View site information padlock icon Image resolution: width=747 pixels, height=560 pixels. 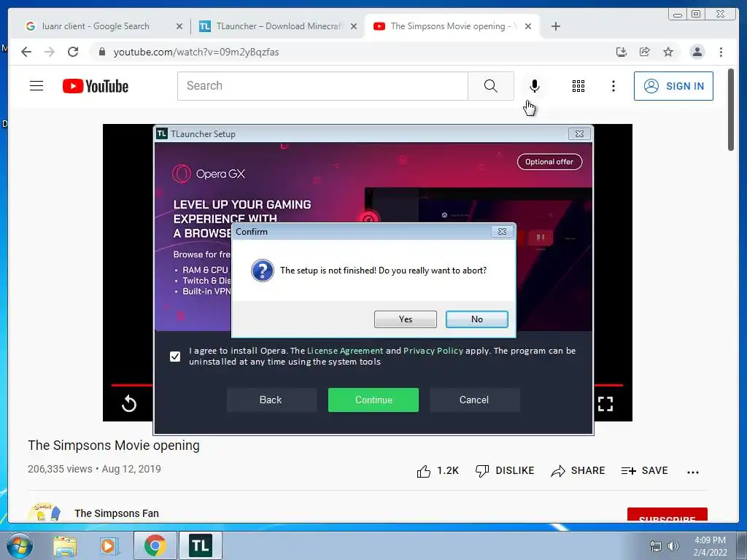click(101, 52)
